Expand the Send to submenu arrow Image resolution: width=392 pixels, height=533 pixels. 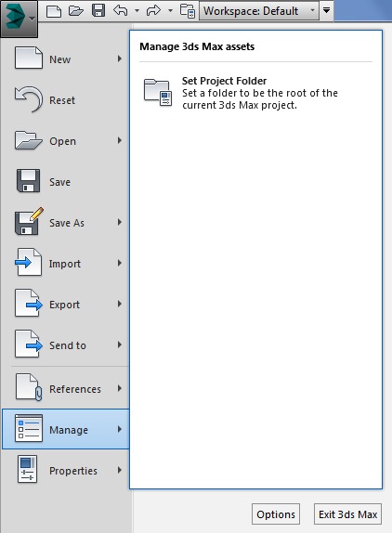tap(119, 344)
